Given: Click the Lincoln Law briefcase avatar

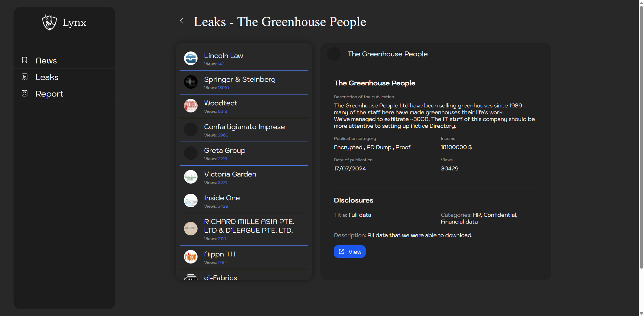Looking at the screenshot, I should pos(191,58).
